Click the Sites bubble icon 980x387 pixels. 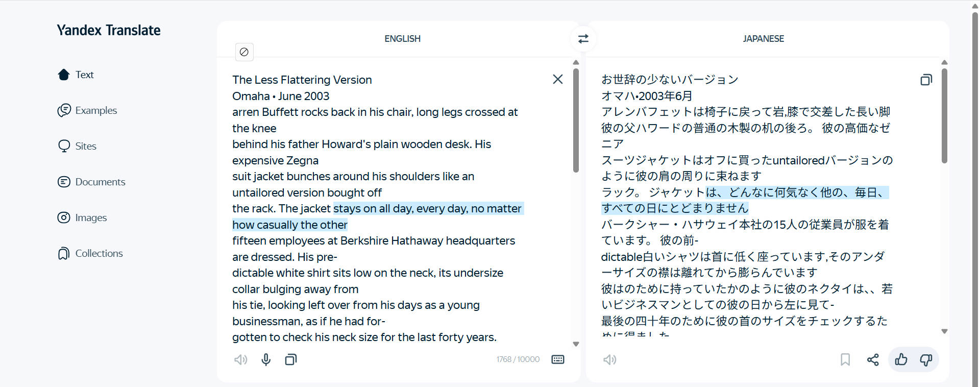tap(64, 146)
